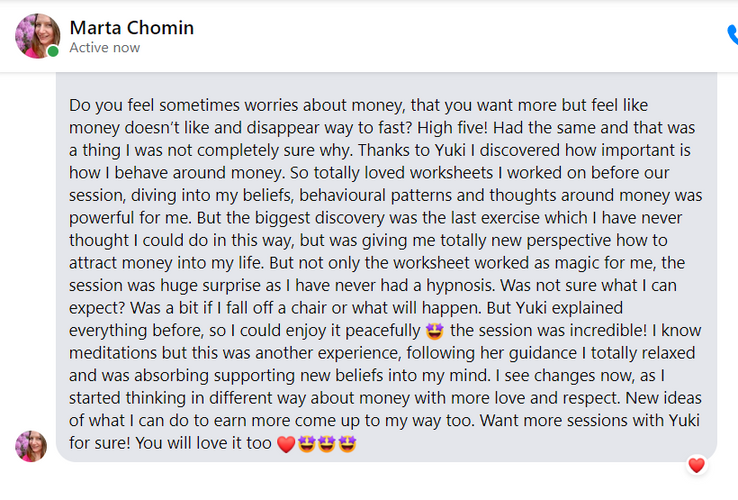
Task: Click the middle star-struck emoji at message end
Action: [327, 444]
